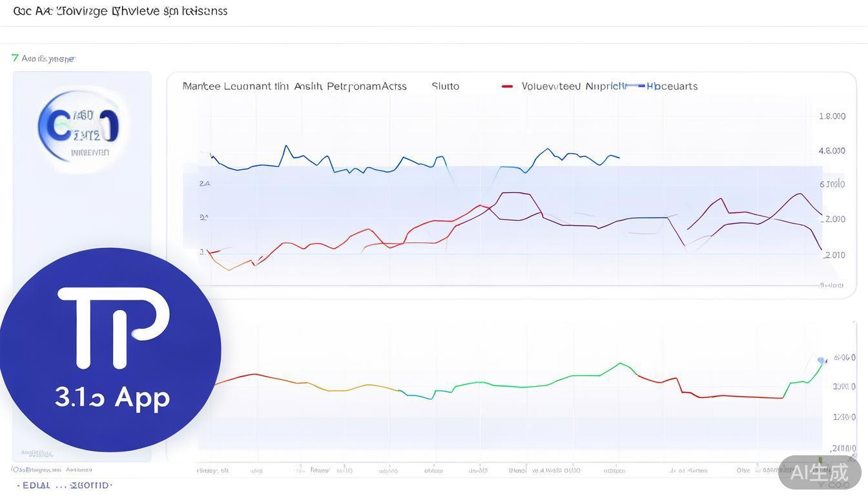Click the page title at top left
Viewport: 868px width, 496px height.
(120, 11)
